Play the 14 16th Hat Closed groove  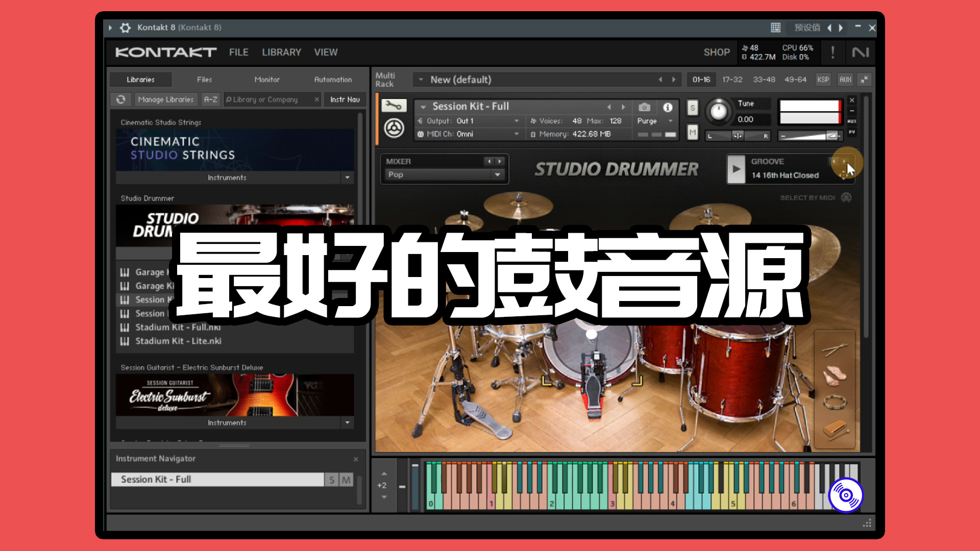(736, 169)
